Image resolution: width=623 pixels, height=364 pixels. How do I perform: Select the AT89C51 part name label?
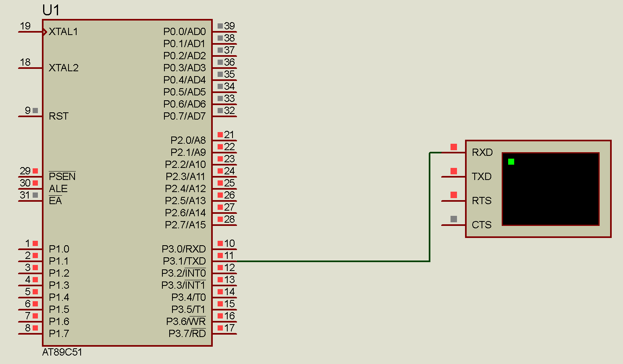click(62, 352)
